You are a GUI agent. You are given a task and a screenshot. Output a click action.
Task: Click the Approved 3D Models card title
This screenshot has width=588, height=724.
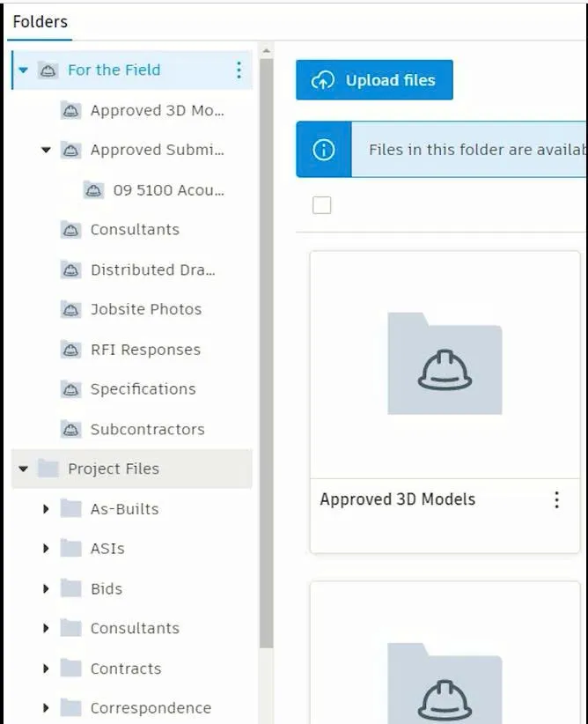click(398, 499)
